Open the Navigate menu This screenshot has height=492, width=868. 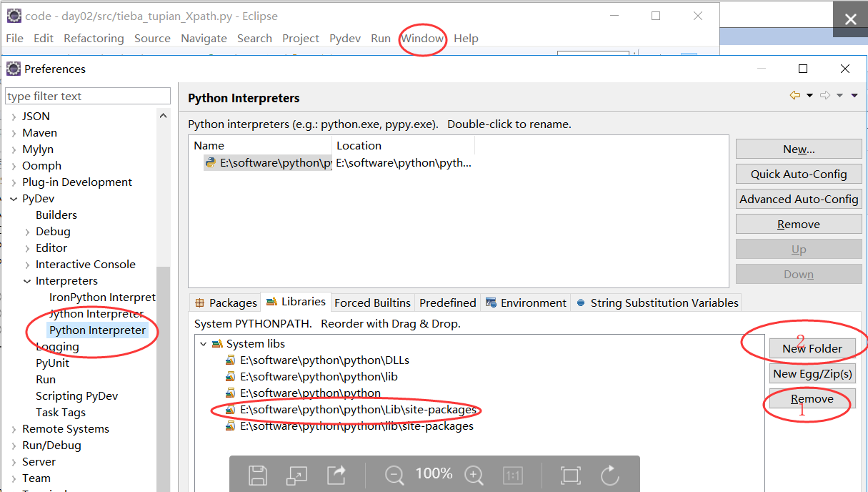[204, 39]
